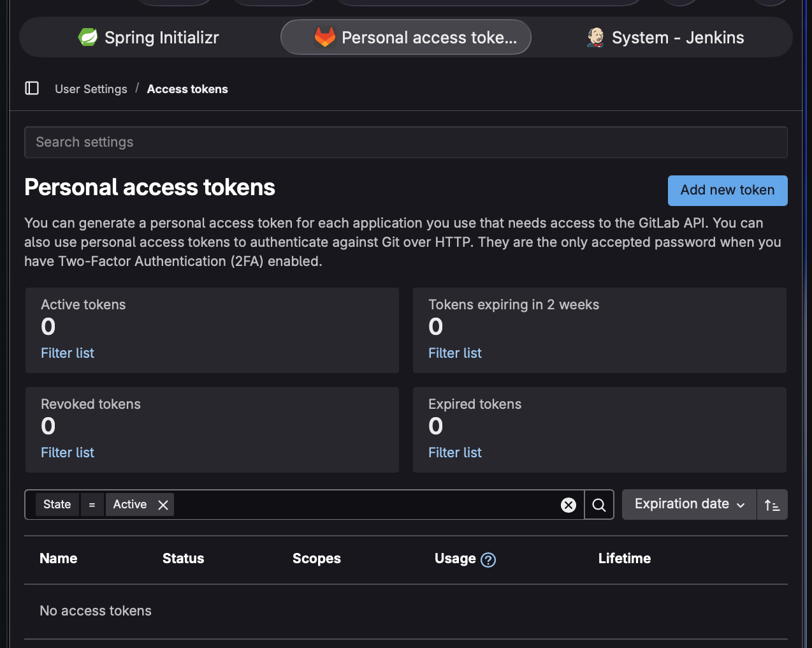Click the Jenkins butler tab icon

click(595, 38)
